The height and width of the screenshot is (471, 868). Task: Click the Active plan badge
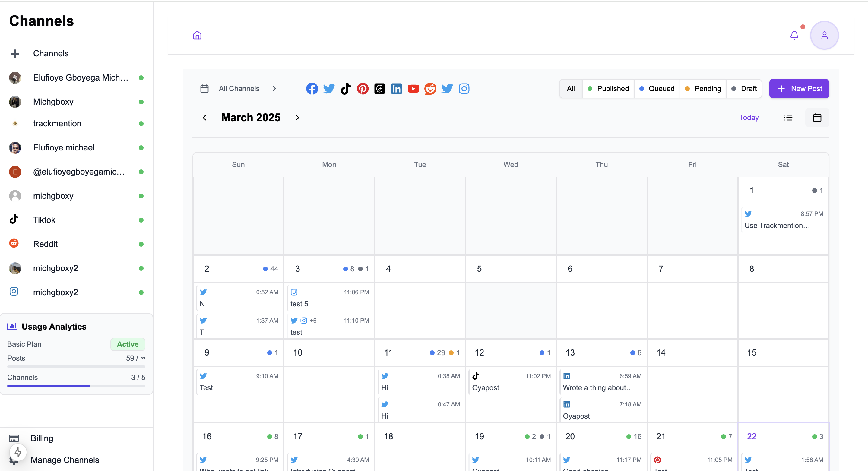point(128,344)
